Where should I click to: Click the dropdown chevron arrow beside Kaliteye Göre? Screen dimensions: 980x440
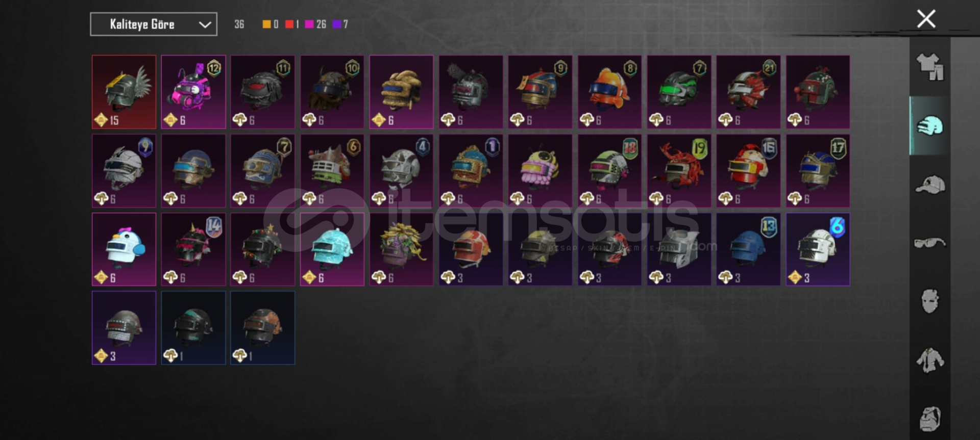205,24
